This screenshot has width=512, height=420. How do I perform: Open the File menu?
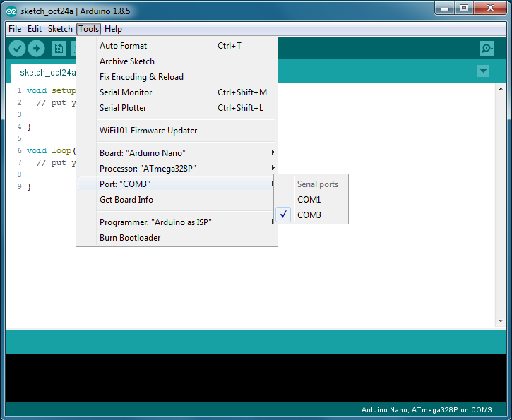15,29
